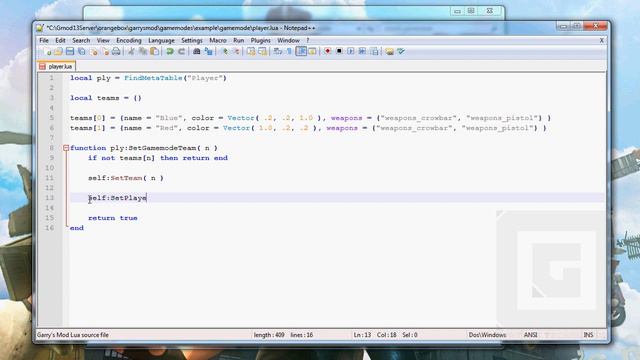Open Find using the binoculars icon
The image size is (640, 360).
[197, 51]
